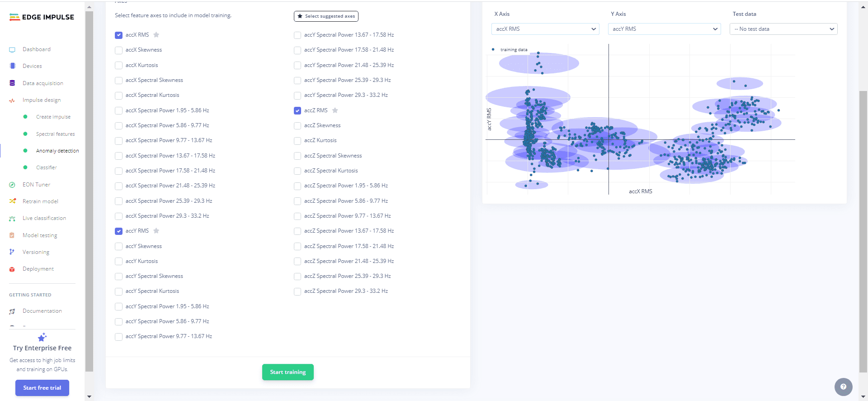Image resolution: width=868 pixels, height=401 pixels.
Task: Go to Spectral features page
Action: click(x=55, y=134)
